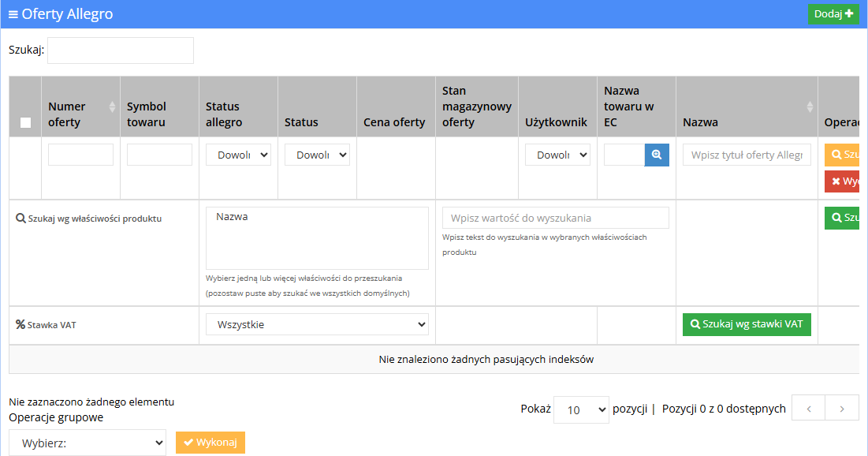868x456 pixels.
Task: Open the Użytkownik filter dropdown
Action: pos(557,155)
